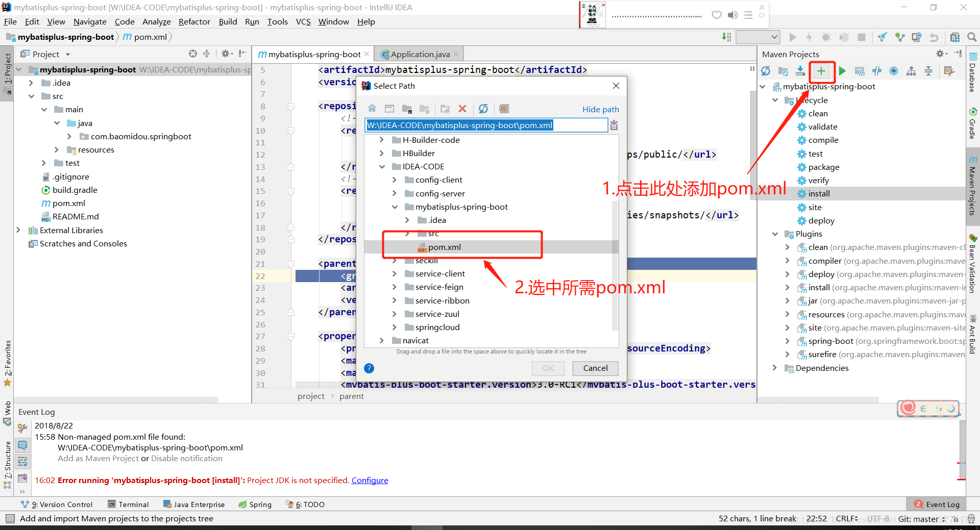This screenshot has width=980, height=530.
Task: Go to Desktop directory in Select Path
Action: 389,109
